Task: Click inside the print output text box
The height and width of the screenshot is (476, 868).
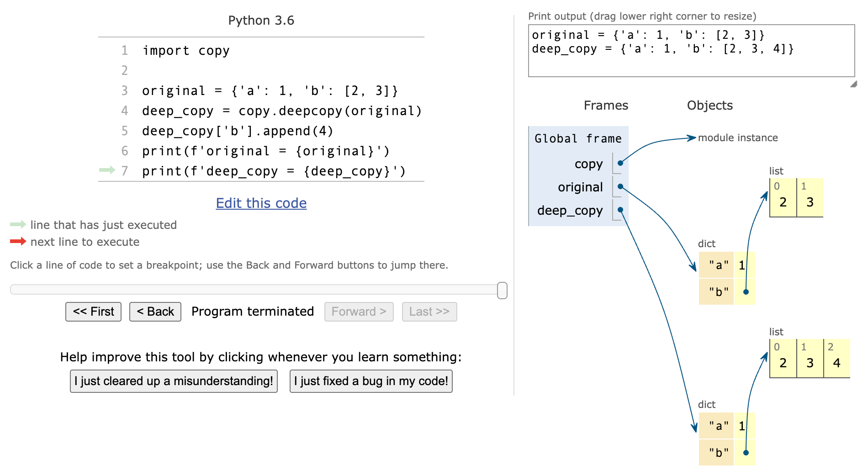Action: (691, 51)
